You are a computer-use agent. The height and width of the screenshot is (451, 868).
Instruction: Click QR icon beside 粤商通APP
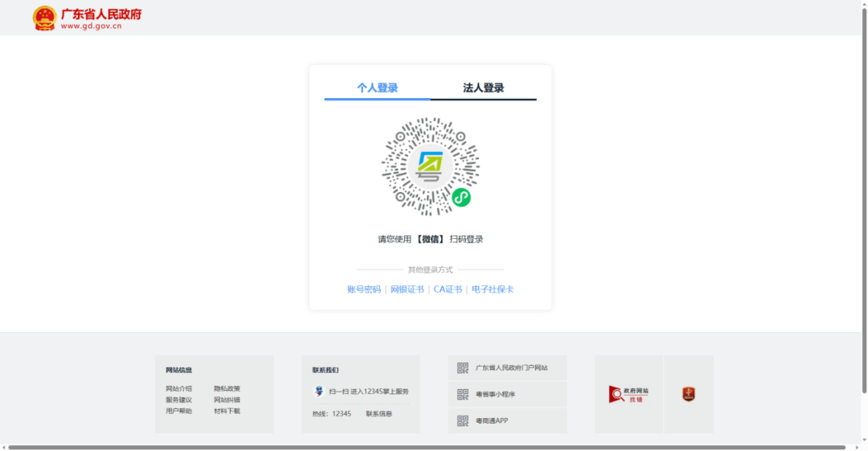(463, 420)
